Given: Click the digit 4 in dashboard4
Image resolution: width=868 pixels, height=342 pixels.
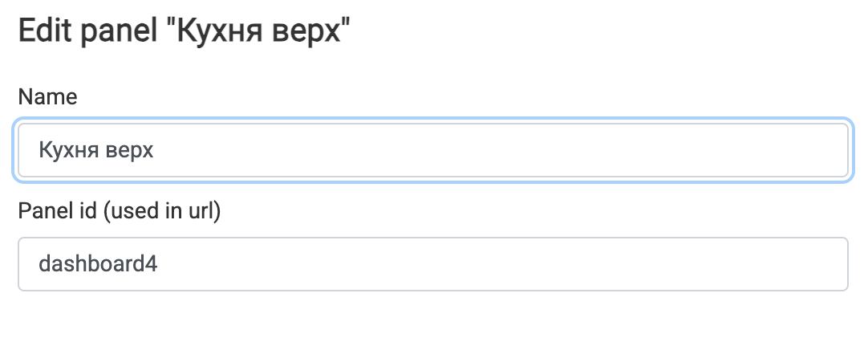Looking at the screenshot, I should tap(151, 264).
